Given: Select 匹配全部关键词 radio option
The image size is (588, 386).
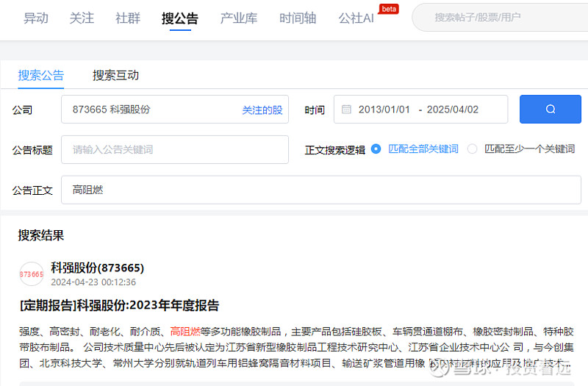Looking at the screenshot, I should click(376, 149).
